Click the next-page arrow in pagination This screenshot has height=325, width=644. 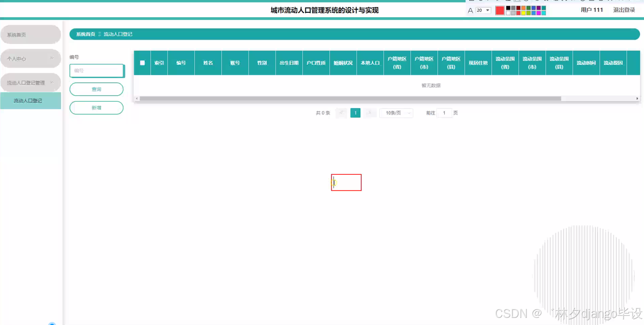[370, 113]
